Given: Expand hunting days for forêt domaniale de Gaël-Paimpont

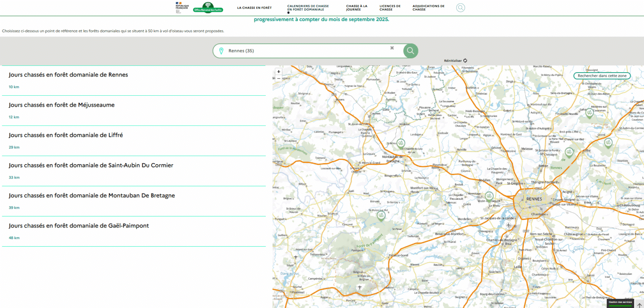Looking at the screenshot, I should coord(79,226).
